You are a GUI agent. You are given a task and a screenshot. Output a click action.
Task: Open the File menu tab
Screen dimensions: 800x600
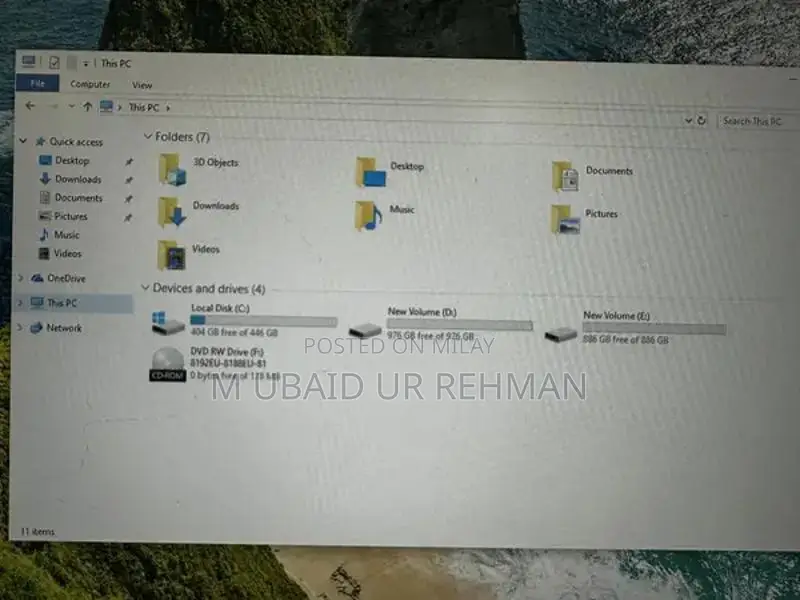click(x=37, y=84)
